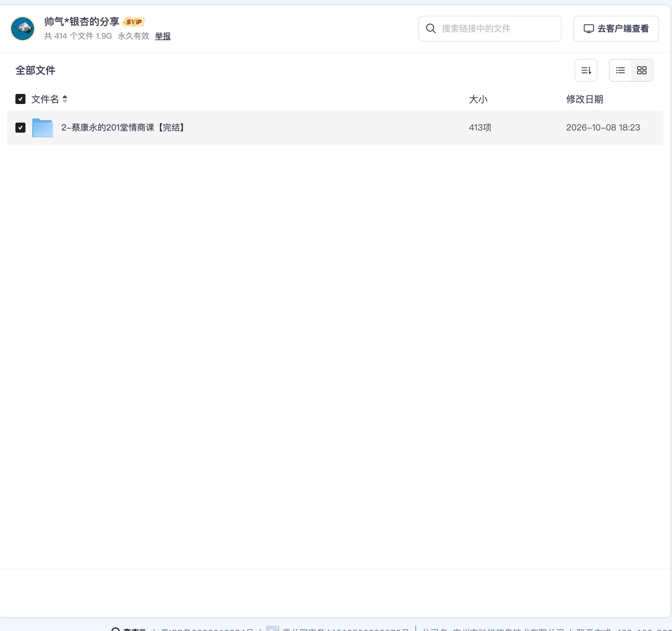The width and height of the screenshot is (672, 631).
Task: Focus the 搜索链接中的文件 search field
Action: pyautogui.click(x=490, y=29)
